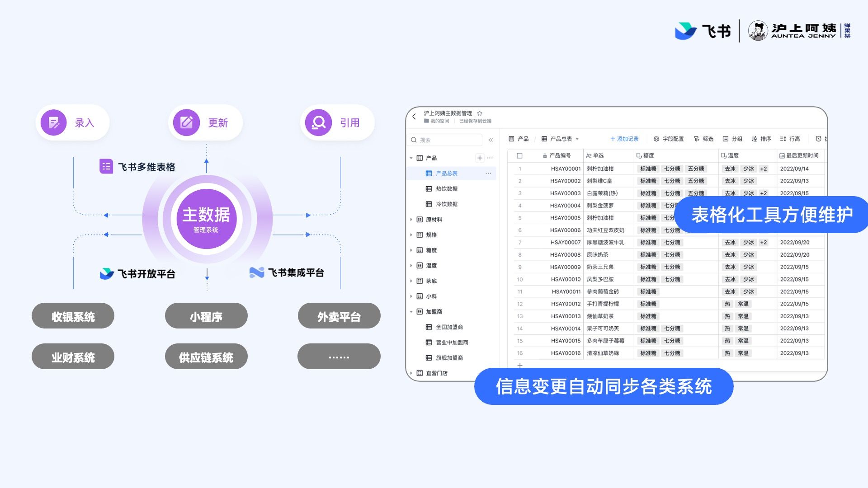Select 产品总表 table in the sidebar
Image resolution: width=868 pixels, height=488 pixels.
[451, 174]
